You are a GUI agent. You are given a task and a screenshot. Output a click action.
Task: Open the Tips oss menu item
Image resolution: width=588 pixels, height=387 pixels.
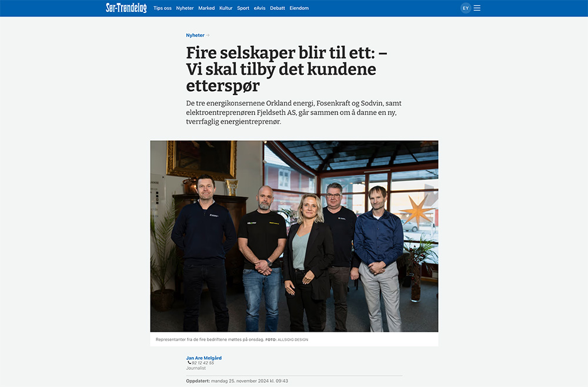pyautogui.click(x=162, y=8)
